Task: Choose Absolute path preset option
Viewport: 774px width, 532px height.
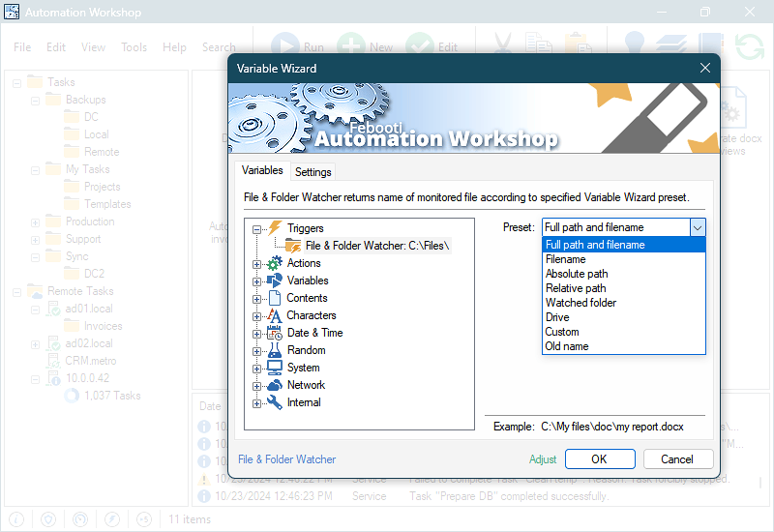Action: click(x=624, y=274)
